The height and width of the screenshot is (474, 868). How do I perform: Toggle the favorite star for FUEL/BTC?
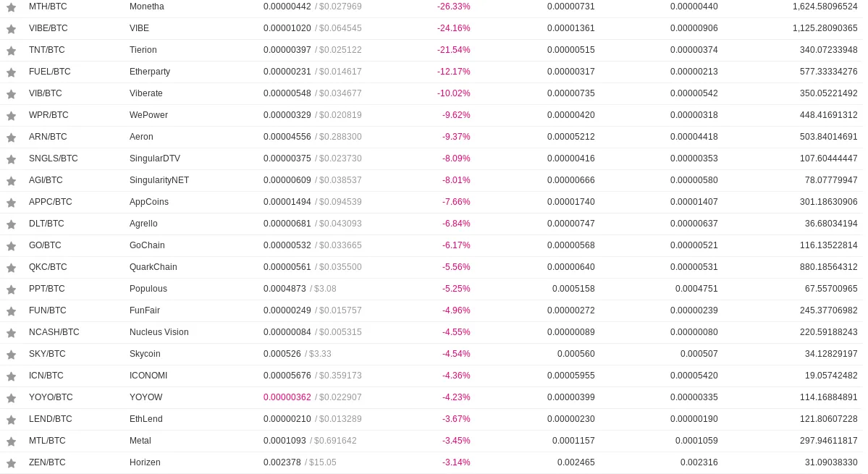pyautogui.click(x=11, y=72)
